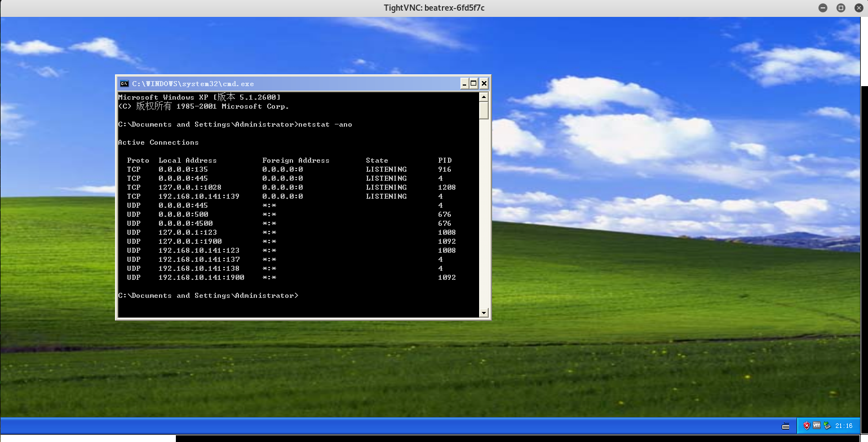Click the keyboard language bar icon

[x=786, y=426]
